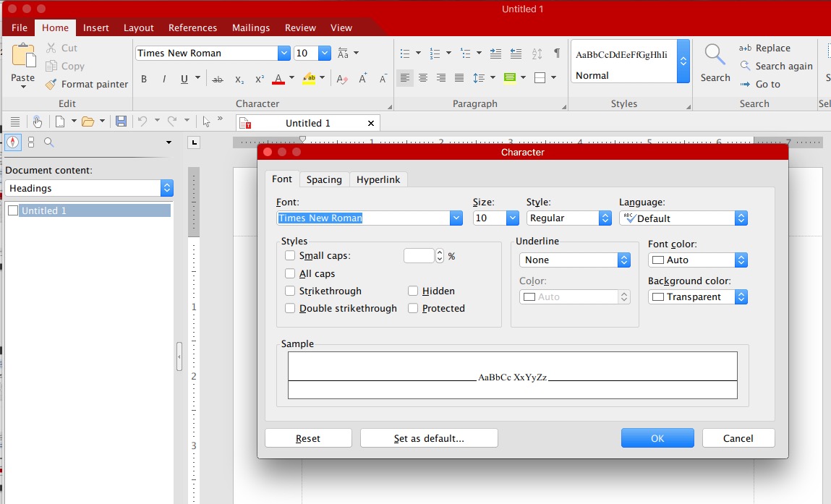Switch to the Spacing tab
Image resolution: width=831 pixels, height=504 pixels.
(323, 179)
